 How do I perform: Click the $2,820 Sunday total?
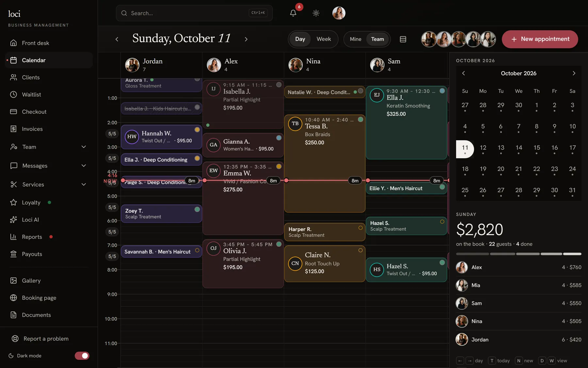click(x=480, y=229)
